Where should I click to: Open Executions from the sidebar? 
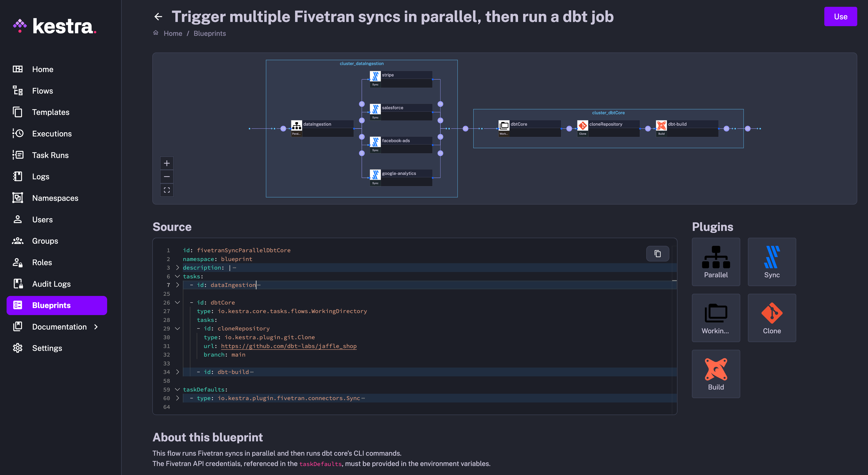pyautogui.click(x=52, y=134)
